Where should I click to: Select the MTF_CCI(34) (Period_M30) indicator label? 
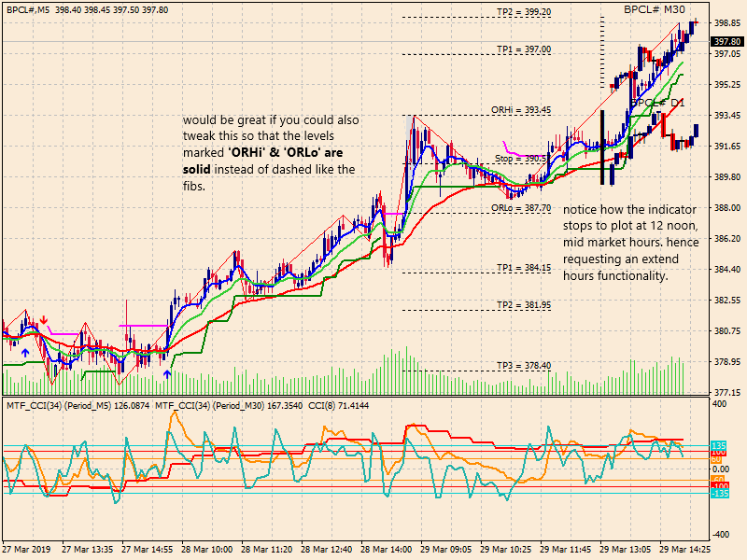(229, 406)
